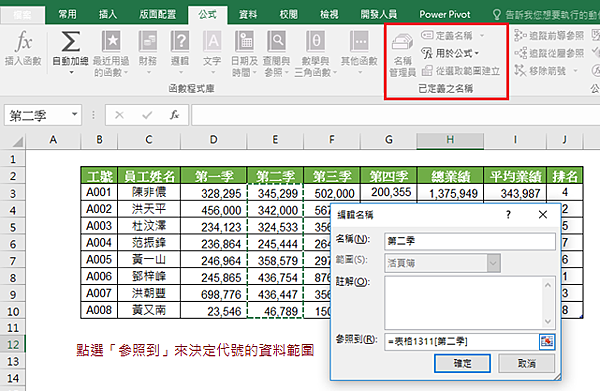Open the Financial (財務) functions menu
The height and width of the screenshot is (391, 600).
pyautogui.click(x=148, y=52)
